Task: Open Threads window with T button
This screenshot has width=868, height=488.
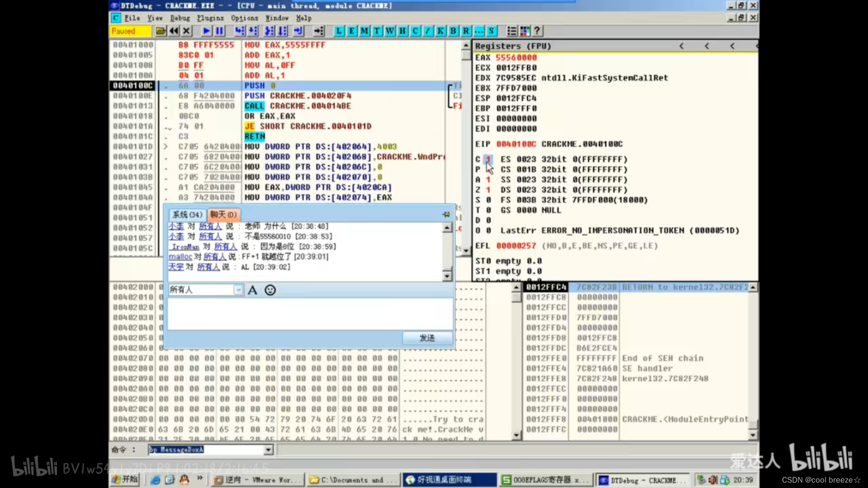Action: (x=377, y=31)
